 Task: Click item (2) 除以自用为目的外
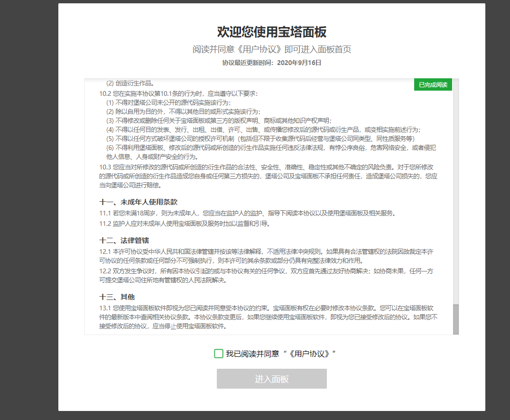(184, 112)
